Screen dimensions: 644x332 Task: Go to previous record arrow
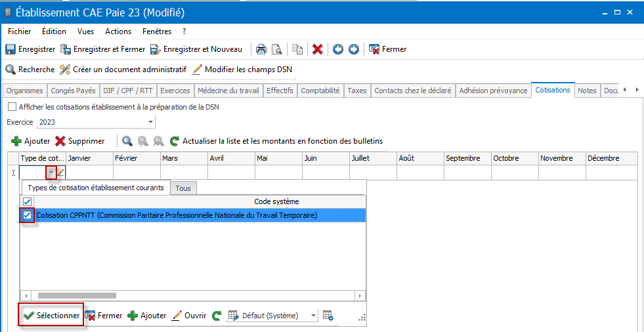[338, 50]
